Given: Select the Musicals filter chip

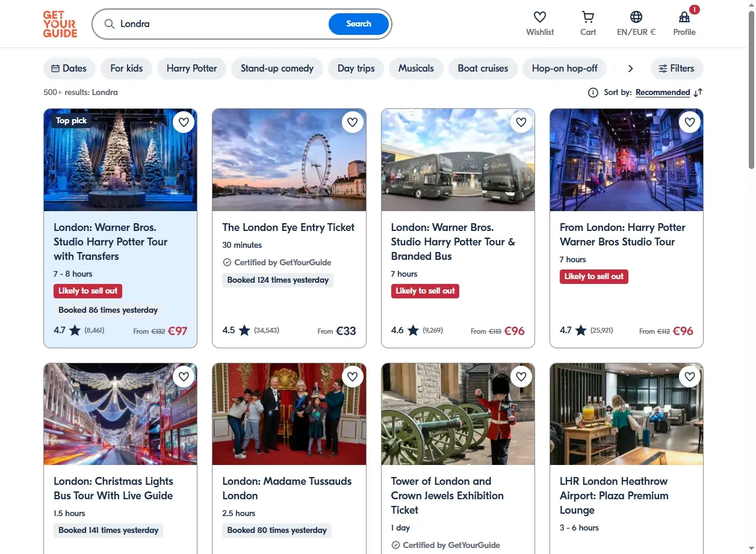Looking at the screenshot, I should click(x=416, y=69).
